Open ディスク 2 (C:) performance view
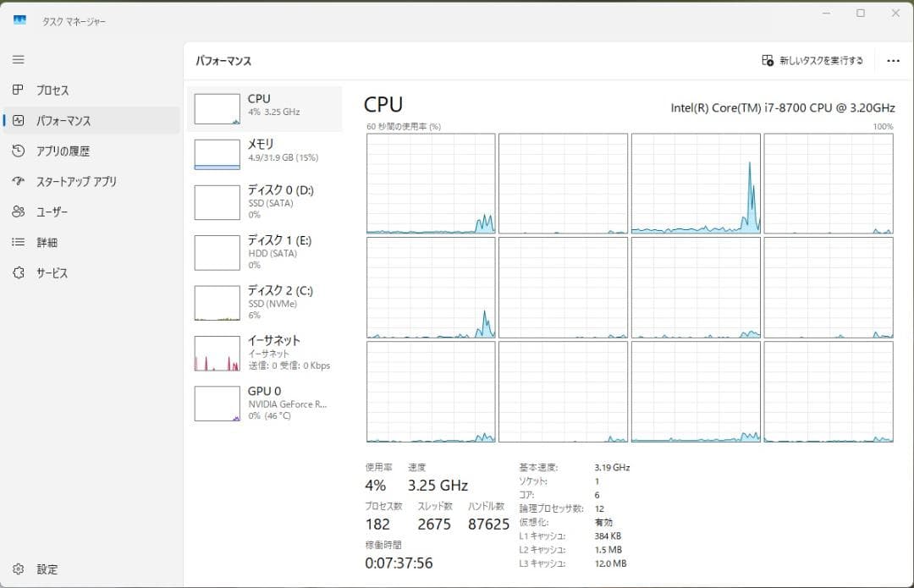Screen dimensions: 914x588 pyautogui.click(x=262, y=302)
